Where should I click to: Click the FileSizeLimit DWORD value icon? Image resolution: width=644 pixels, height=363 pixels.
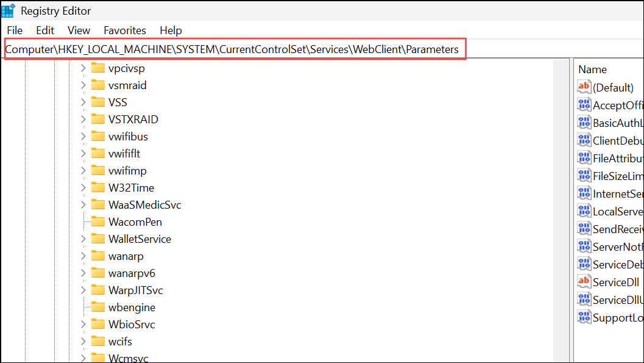[584, 176]
